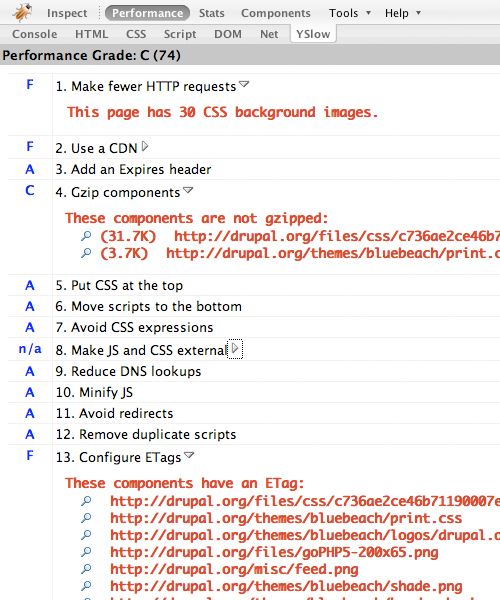Click magnifier icon beside goPHP5-200x65.png URL
Screen dimensions: 500x600
pyautogui.click(x=86, y=552)
